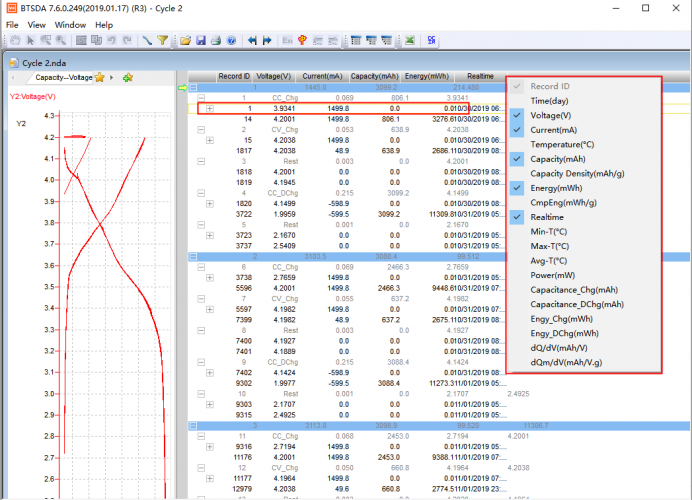Enable Power(mW) column option
The width and height of the screenshot is (692, 500).
point(552,275)
